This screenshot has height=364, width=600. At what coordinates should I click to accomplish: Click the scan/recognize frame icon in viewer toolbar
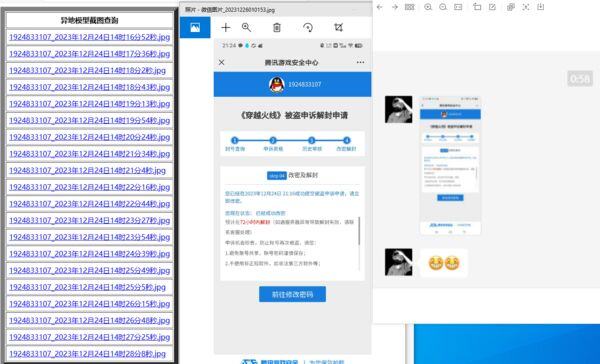526,7
